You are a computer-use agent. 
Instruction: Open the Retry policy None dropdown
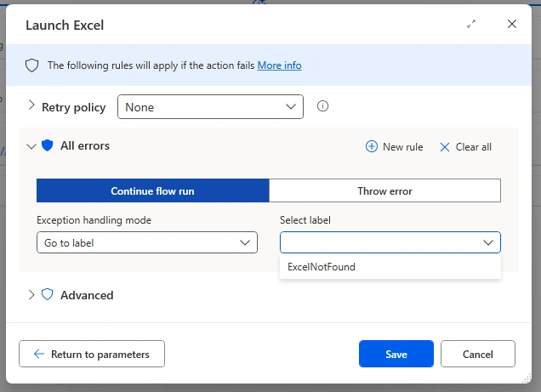(x=210, y=107)
